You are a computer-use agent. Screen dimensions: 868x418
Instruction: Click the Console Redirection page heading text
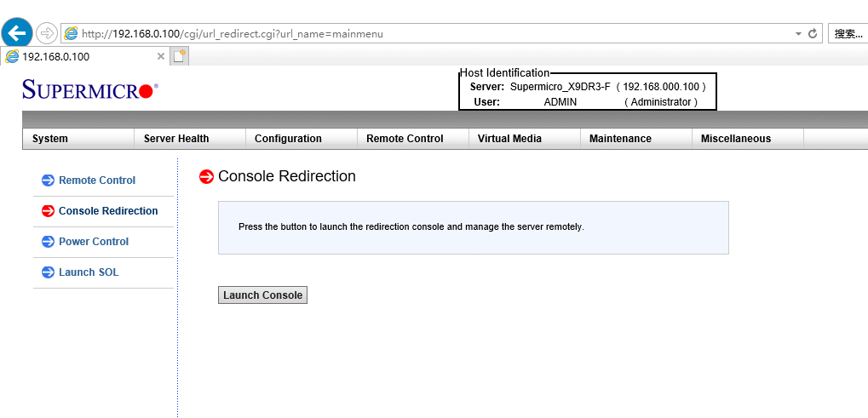[287, 176]
